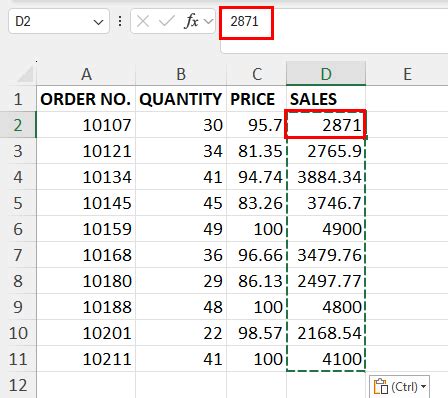This screenshot has width=448, height=398.
Task: Select row 7 header
Action: (18, 255)
